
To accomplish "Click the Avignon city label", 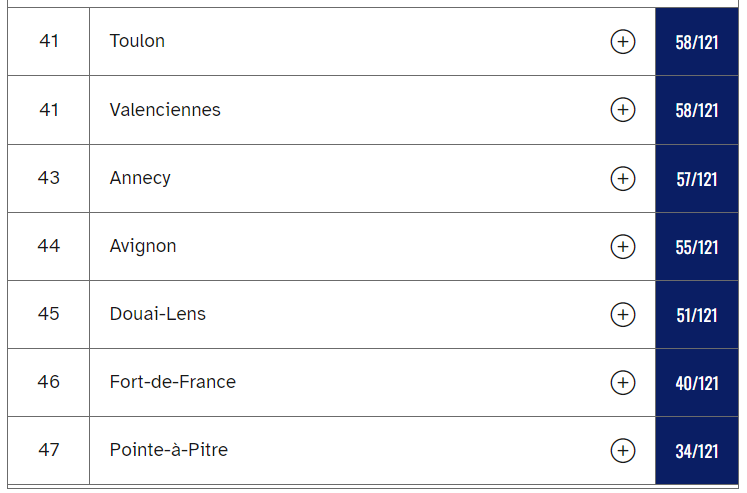I will coord(143,246).
